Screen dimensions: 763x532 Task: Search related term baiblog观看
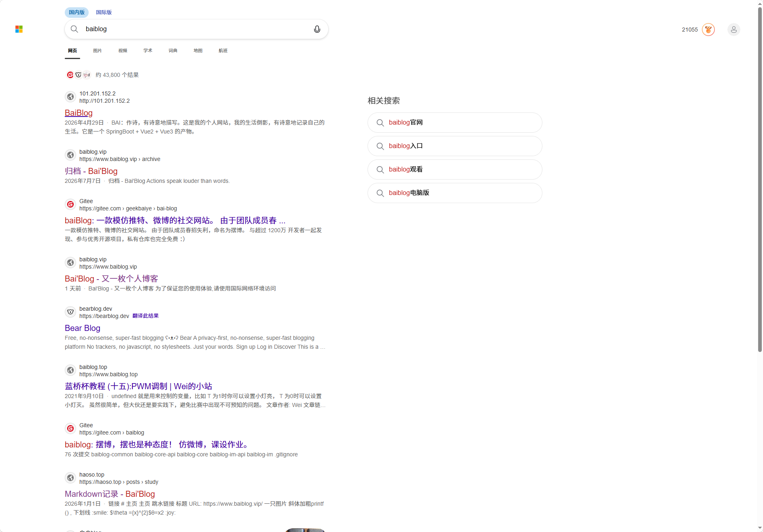pyautogui.click(x=455, y=170)
